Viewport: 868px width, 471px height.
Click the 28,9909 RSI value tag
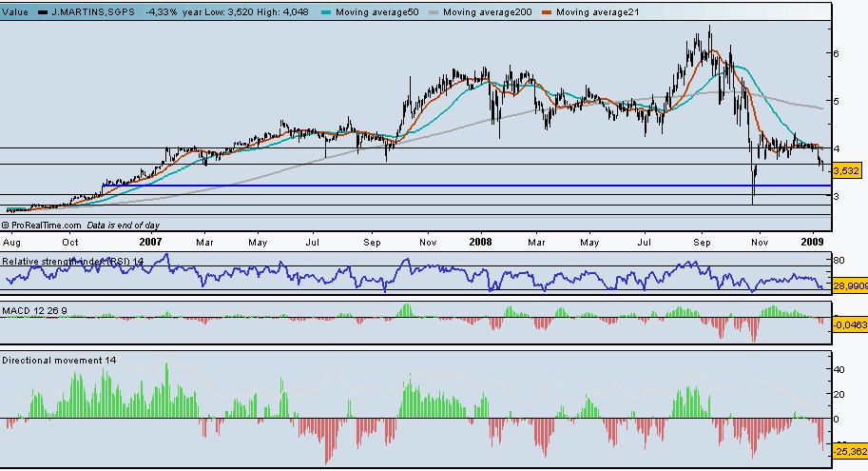click(x=849, y=285)
